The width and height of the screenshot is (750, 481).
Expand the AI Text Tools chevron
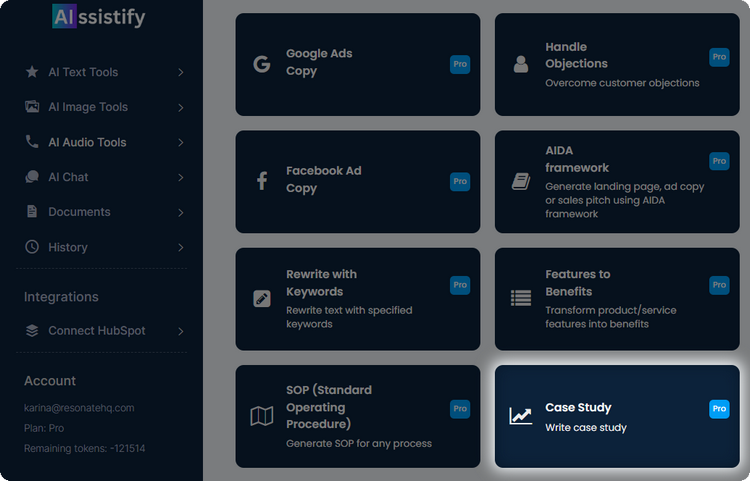coord(181,72)
